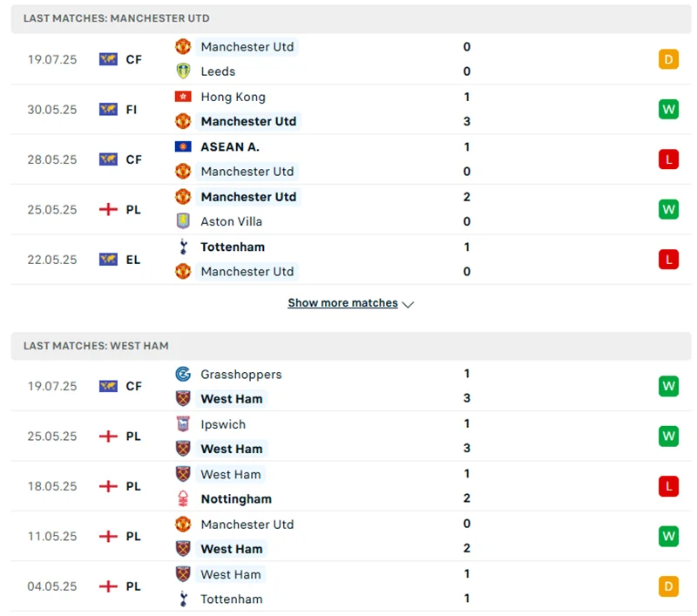Open the Grasshoppers vs West Ham match row
697x616 pixels.
click(x=348, y=386)
